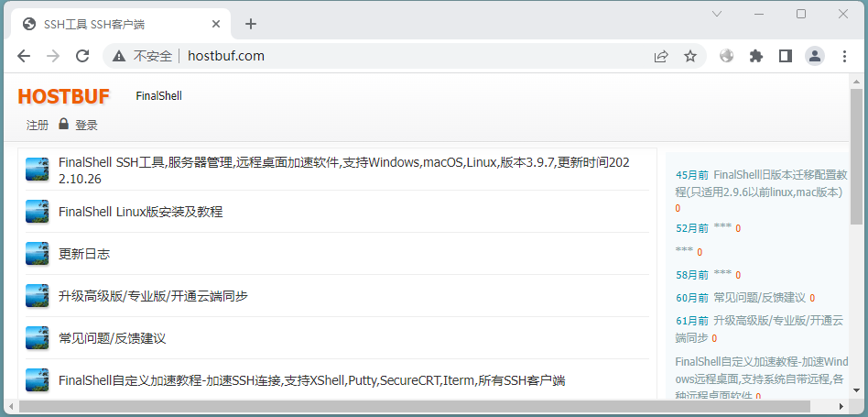This screenshot has width=868, height=417.
Task: Open a new browser tab
Action: (251, 24)
